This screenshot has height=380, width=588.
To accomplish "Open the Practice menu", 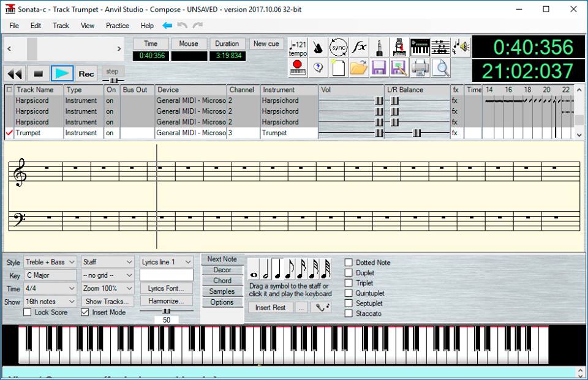I will tap(117, 26).
